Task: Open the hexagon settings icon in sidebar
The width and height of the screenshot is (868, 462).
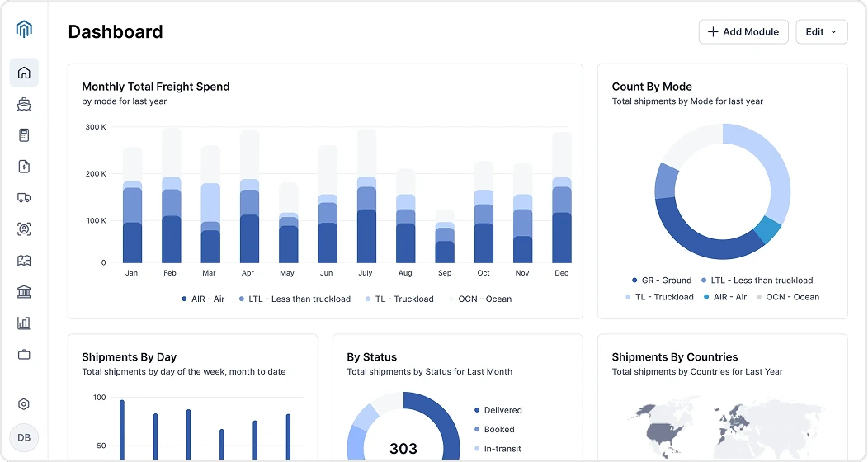Action: point(24,404)
